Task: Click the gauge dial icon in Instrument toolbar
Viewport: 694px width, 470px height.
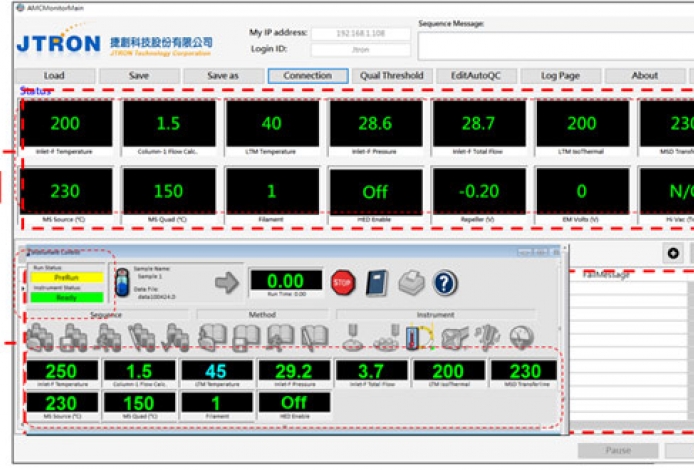Action: pyautogui.click(x=521, y=338)
